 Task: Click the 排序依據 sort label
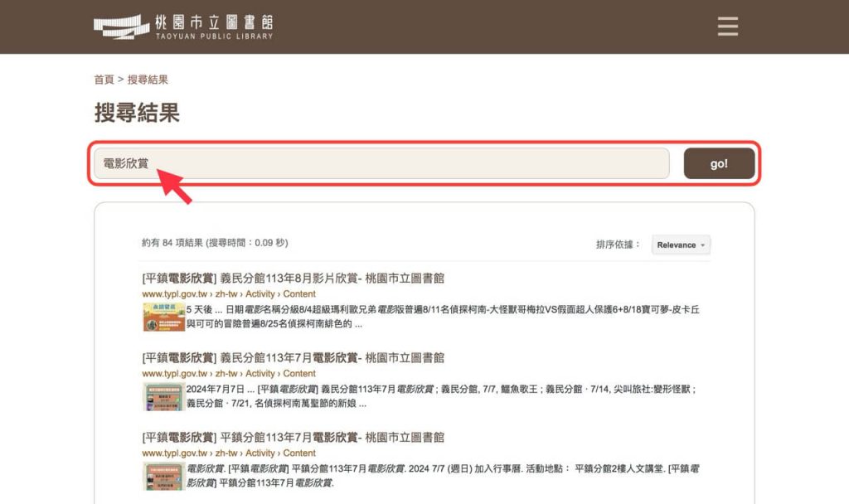(618, 245)
